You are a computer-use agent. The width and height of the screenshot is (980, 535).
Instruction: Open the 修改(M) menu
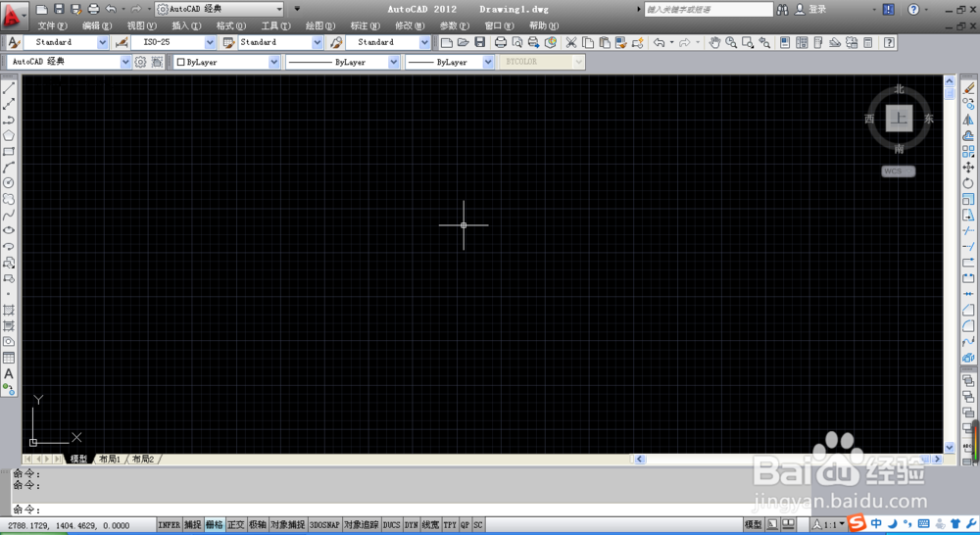[410, 25]
